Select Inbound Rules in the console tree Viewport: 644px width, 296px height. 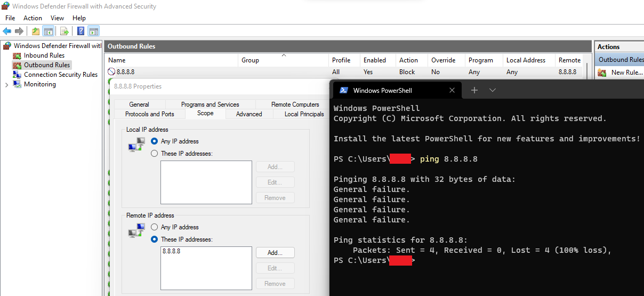[44, 55]
